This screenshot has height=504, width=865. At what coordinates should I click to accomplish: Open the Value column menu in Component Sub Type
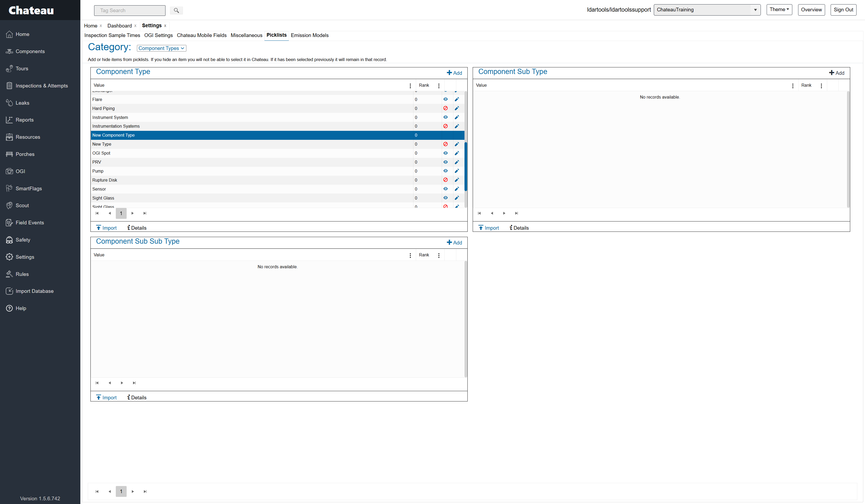point(793,85)
